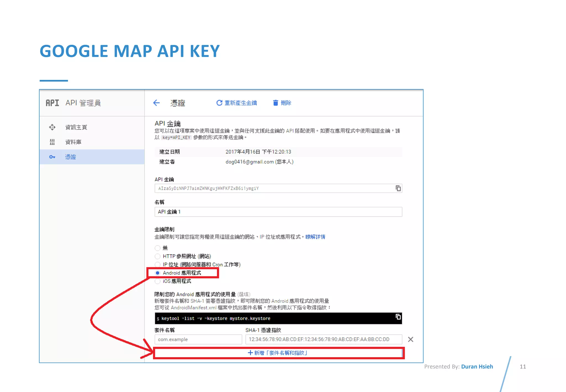Viewport: 566px width, 392px height.
Task: Click the API logo in the header
Action: pyautogui.click(x=52, y=103)
